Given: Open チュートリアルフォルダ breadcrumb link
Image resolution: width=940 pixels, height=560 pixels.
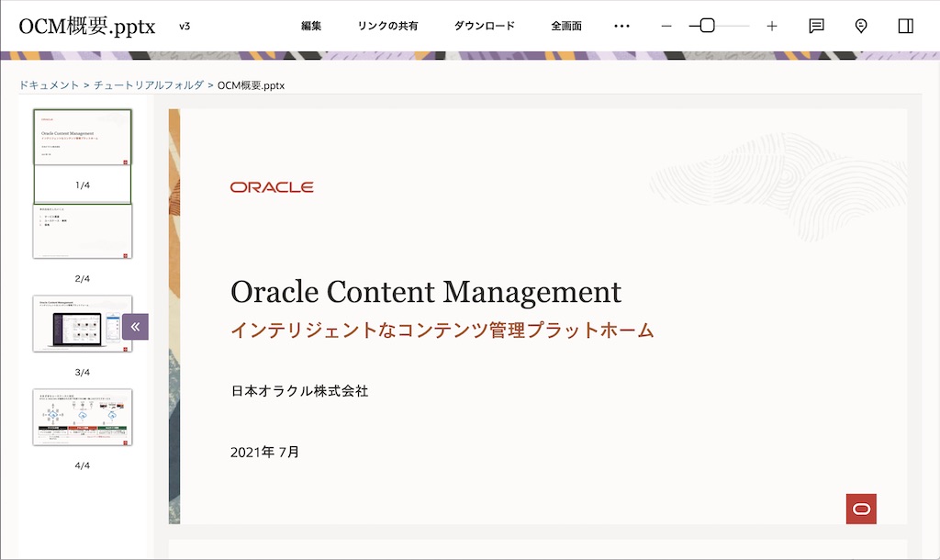Looking at the screenshot, I should tap(149, 85).
